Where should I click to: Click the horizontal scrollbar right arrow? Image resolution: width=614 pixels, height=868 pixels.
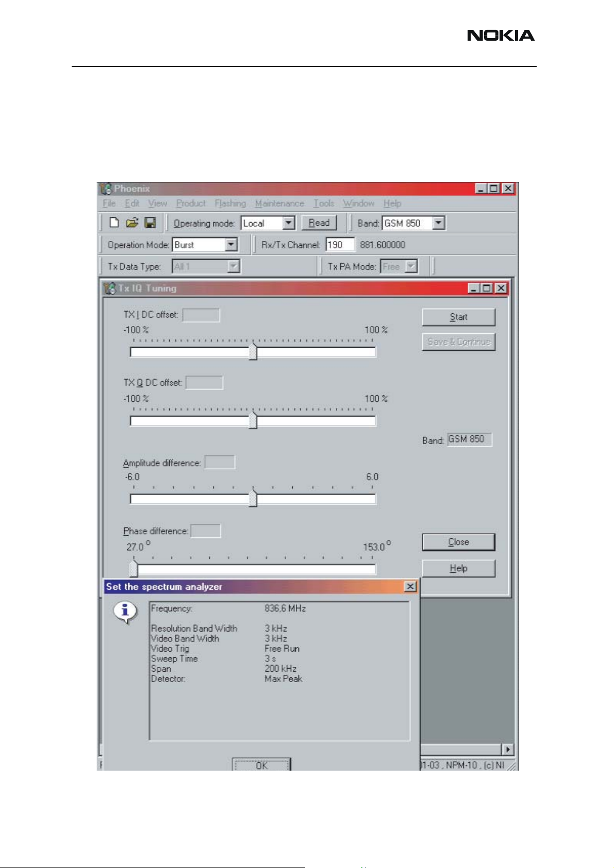click(509, 750)
